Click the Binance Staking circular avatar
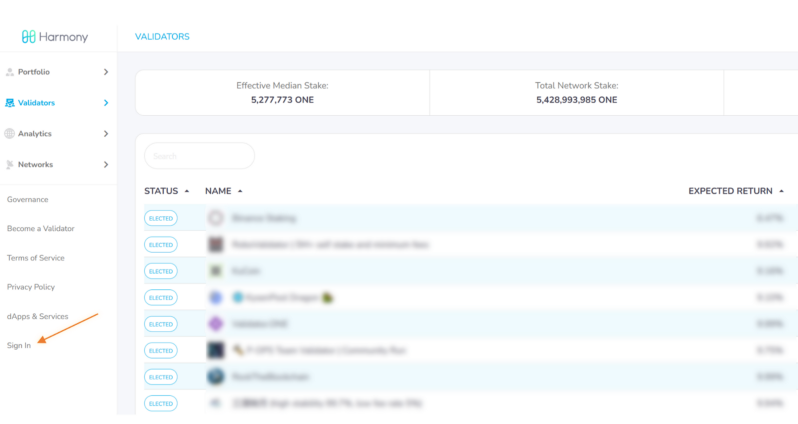 (x=216, y=218)
